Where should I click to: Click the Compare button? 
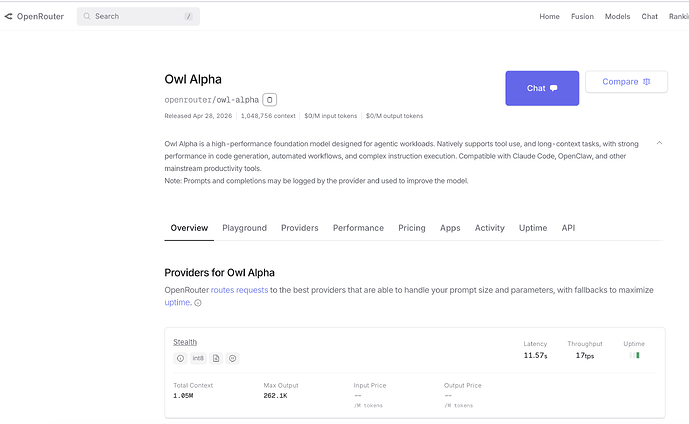tap(626, 82)
